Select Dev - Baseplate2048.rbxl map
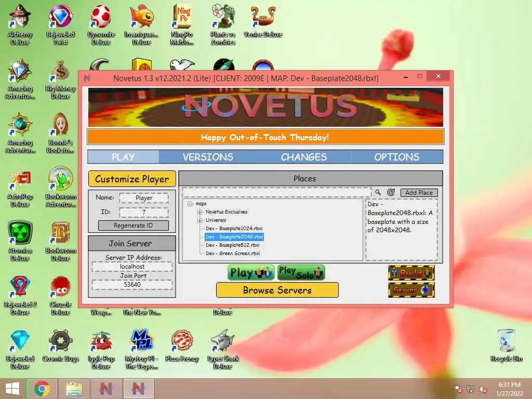Viewport: 532px width, 399px height. click(x=234, y=237)
